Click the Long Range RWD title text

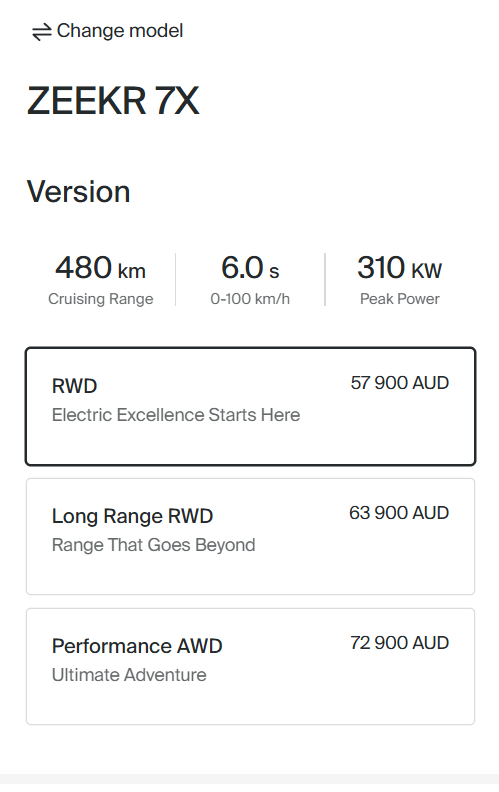coord(132,516)
